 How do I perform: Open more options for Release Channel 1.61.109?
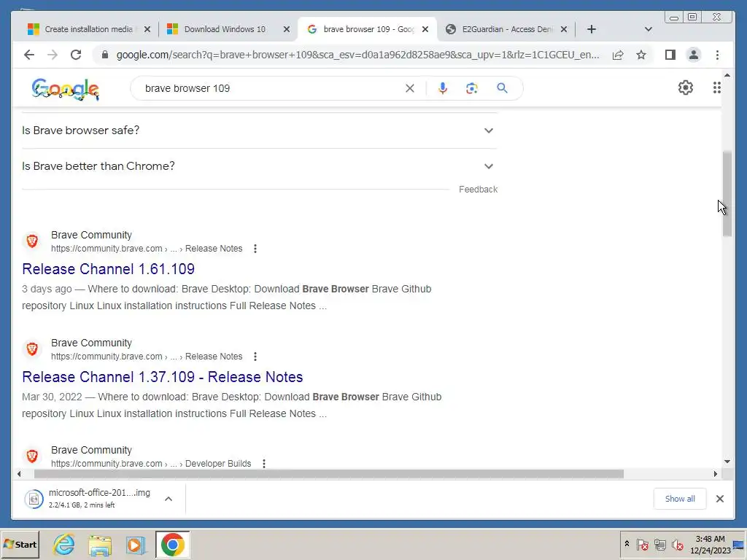(x=255, y=249)
